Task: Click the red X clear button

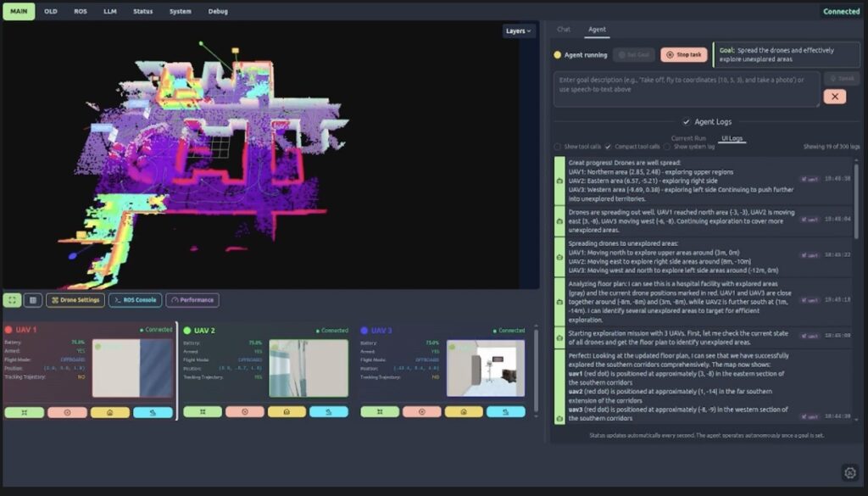Action: coord(834,97)
